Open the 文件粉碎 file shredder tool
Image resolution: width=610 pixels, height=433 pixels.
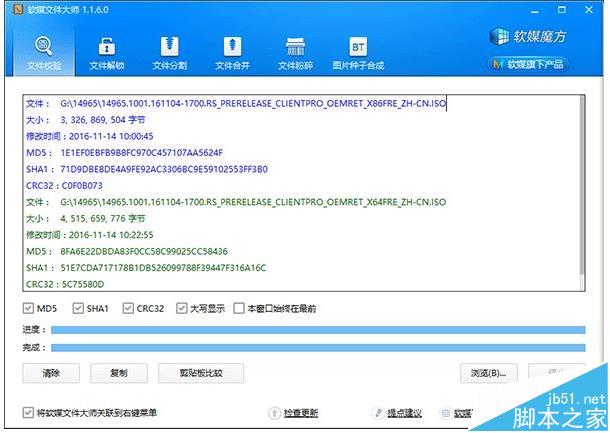(295, 53)
